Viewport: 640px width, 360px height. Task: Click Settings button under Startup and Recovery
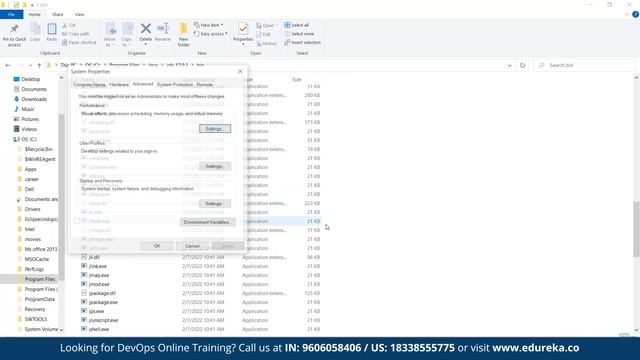point(215,204)
